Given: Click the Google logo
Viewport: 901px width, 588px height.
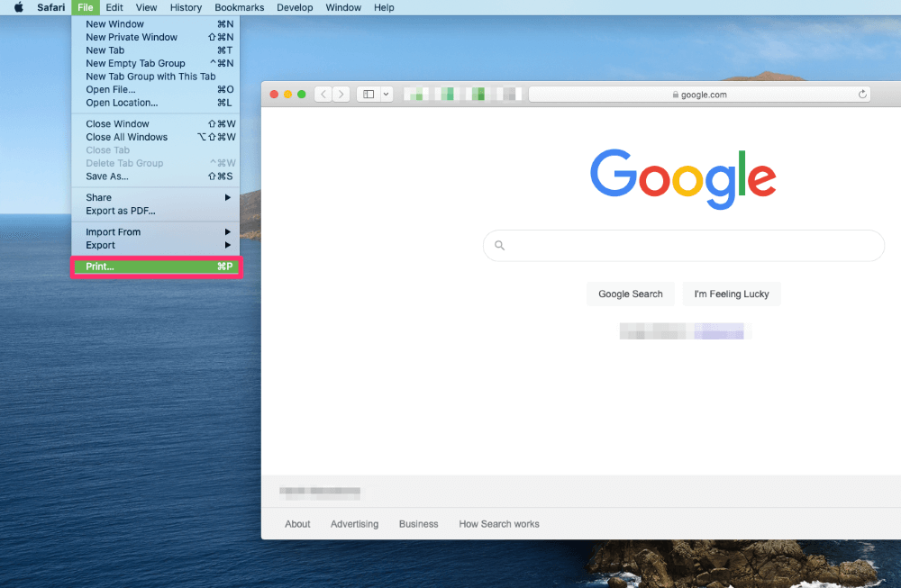Looking at the screenshot, I should pos(683,178).
